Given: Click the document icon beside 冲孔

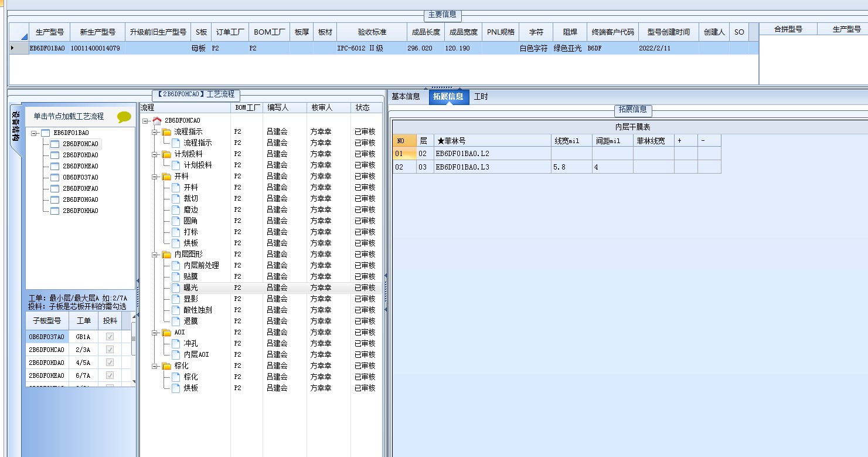Looking at the screenshot, I should point(176,343).
